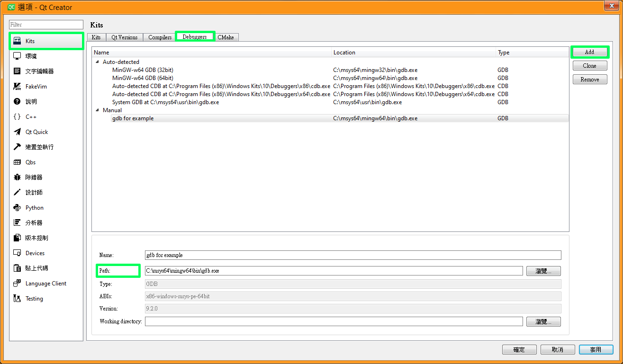This screenshot has width=623, height=364.
Task: Switch to the Compilers tab
Action: pyautogui.click(x=160, y=37)
